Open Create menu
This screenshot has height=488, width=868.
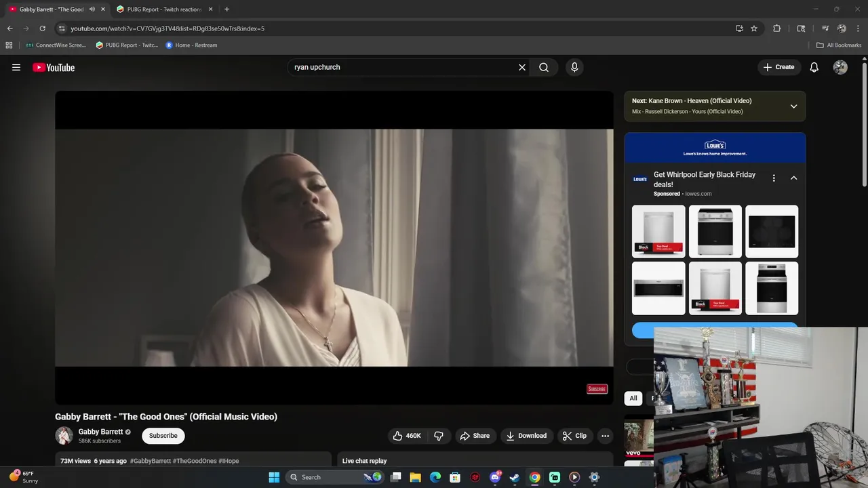pos(778,67)
